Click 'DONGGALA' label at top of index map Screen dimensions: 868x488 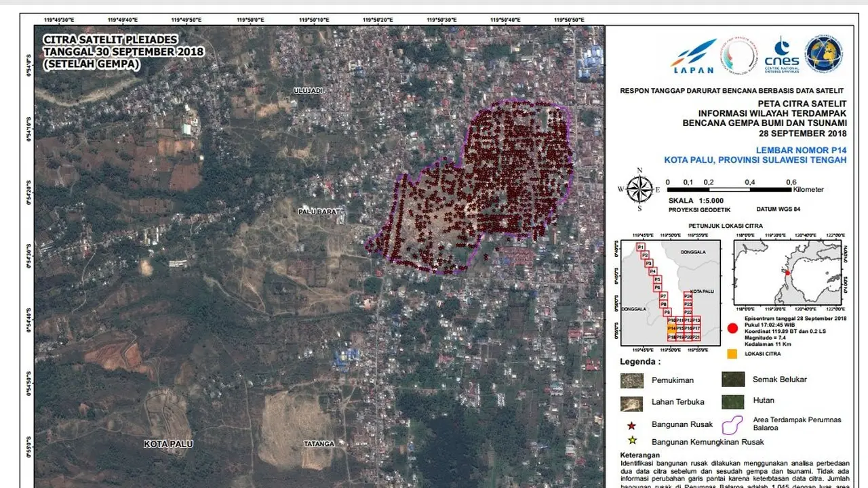click(693, 251)
